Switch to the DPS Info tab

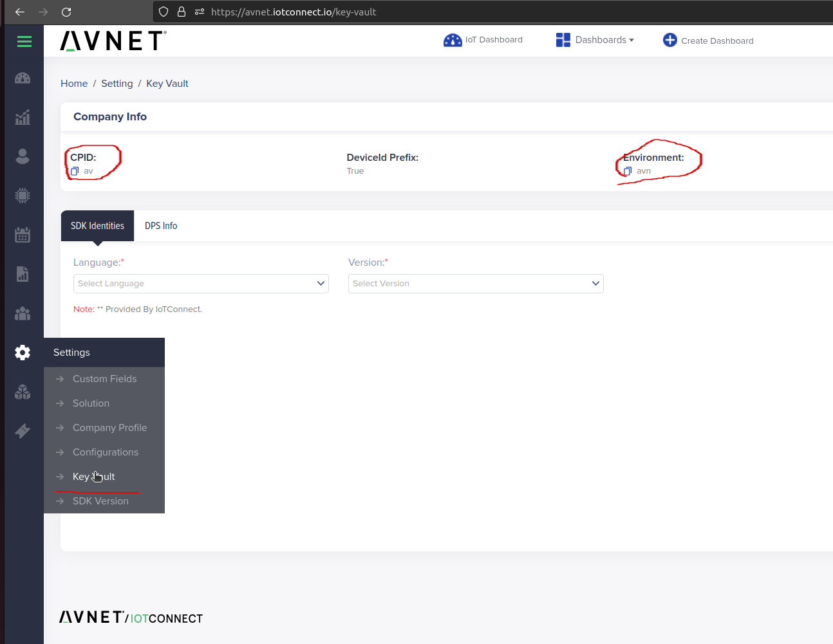click(x=161, y=226)
